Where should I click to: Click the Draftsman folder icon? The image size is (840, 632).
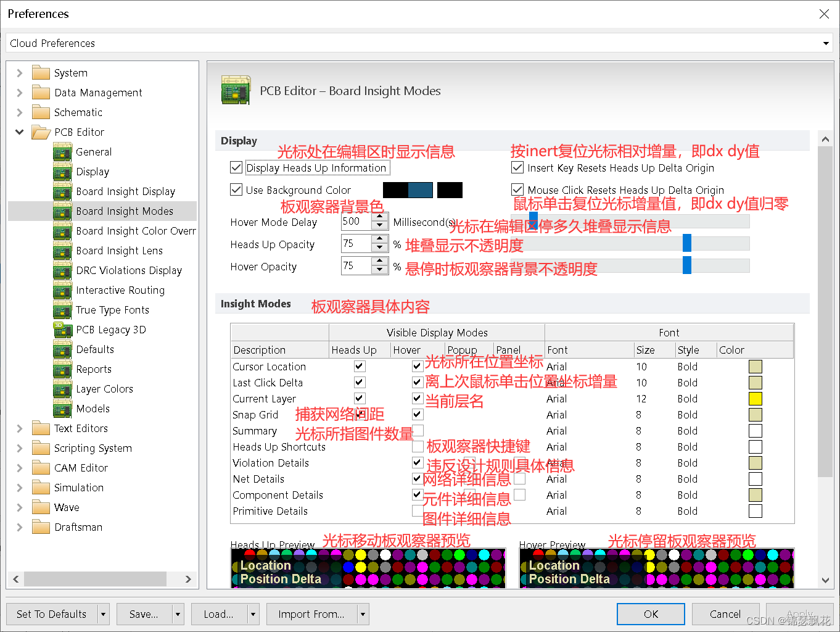coord(41,527)
